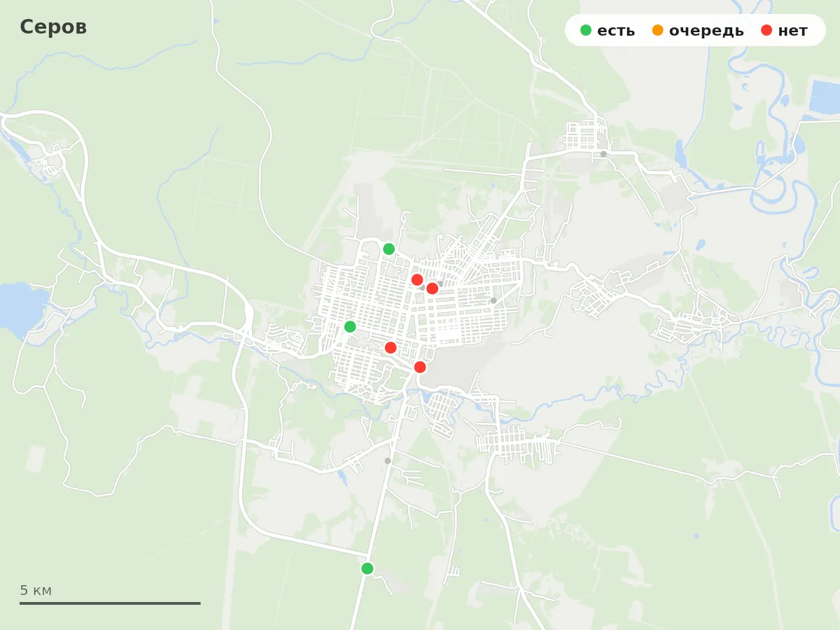
Task: Select the southernmost red station marker
Action: 420,367
